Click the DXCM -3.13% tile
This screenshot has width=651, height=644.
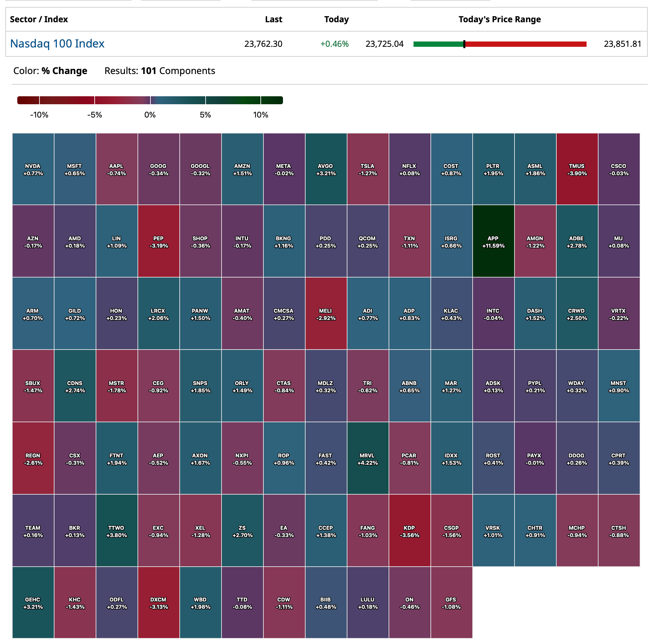click(158, 603)
